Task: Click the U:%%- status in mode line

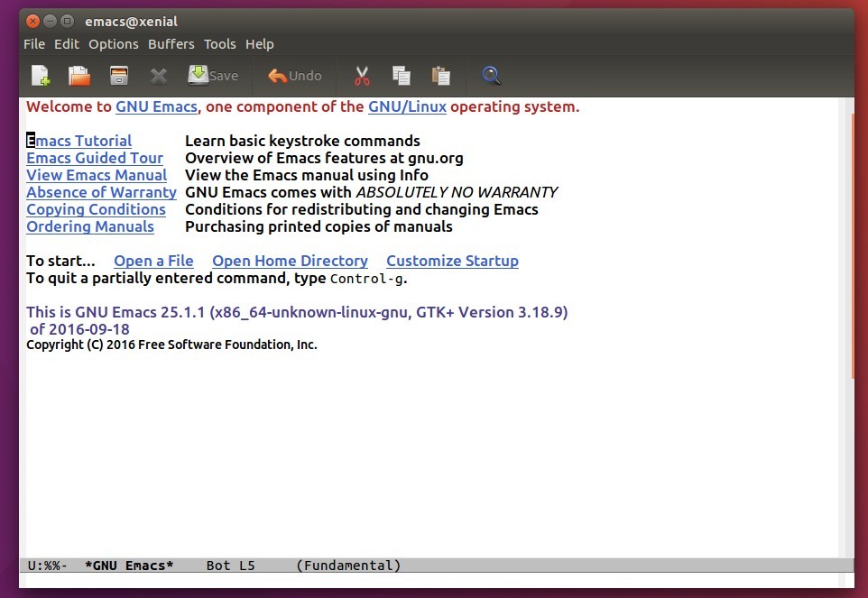Action: [x=48, y=566]
